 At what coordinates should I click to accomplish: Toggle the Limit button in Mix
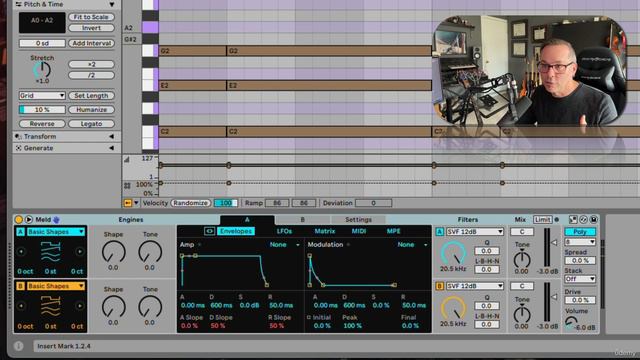point(542,220)
